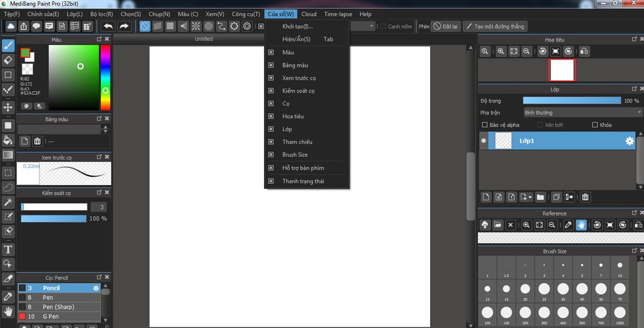Open Bộ lọc(R) menu
Viewport: 644px width, 328px height.
tap(101, 14)
